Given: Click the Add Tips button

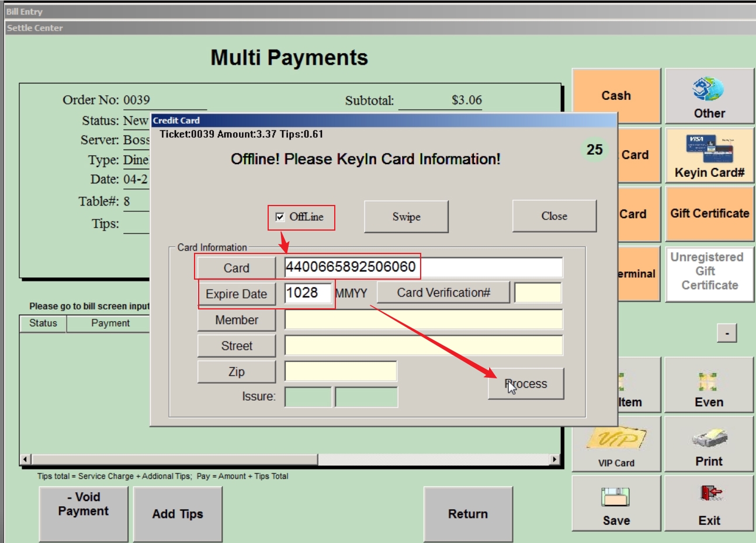Looking at the screenshot, I should coord(178,514).
